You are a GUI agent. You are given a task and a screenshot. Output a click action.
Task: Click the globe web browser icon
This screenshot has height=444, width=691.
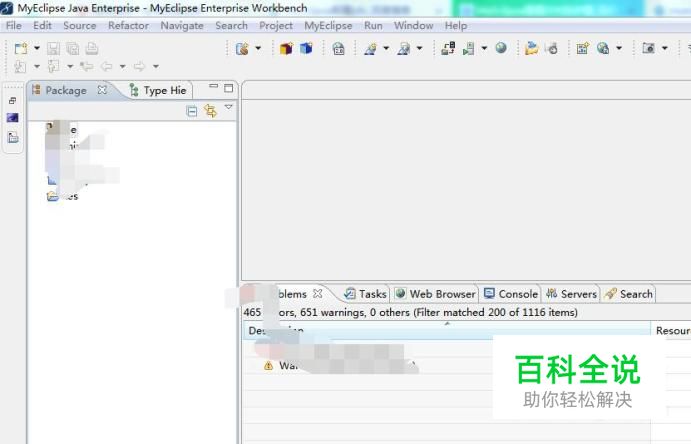[501, 48]
